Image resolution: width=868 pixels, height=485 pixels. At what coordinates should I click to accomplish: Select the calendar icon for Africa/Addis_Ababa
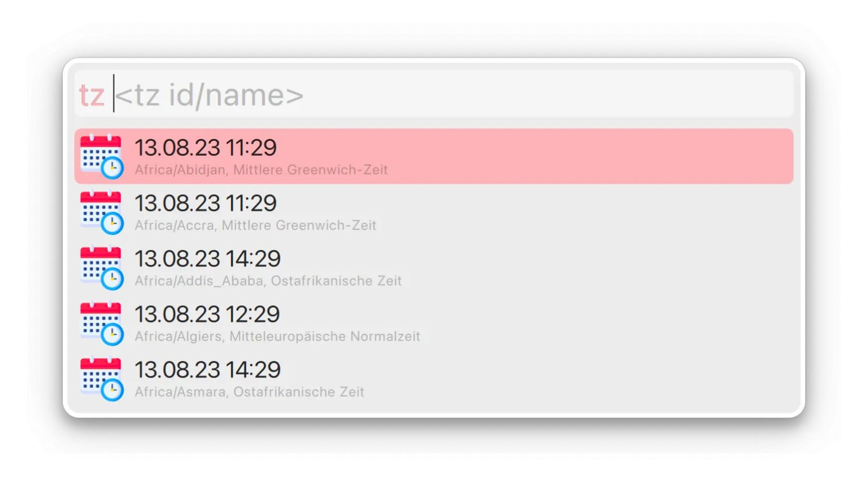101,268
